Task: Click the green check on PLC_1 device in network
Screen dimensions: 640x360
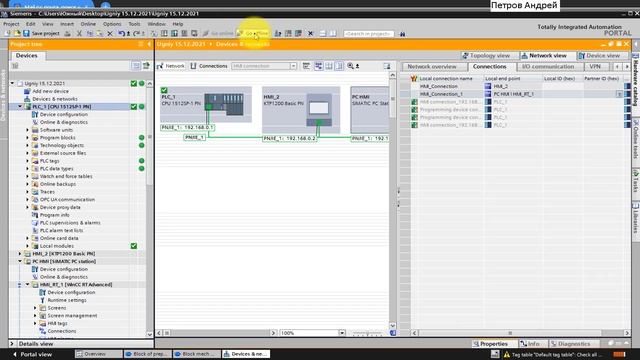Action: coord(164,90)
